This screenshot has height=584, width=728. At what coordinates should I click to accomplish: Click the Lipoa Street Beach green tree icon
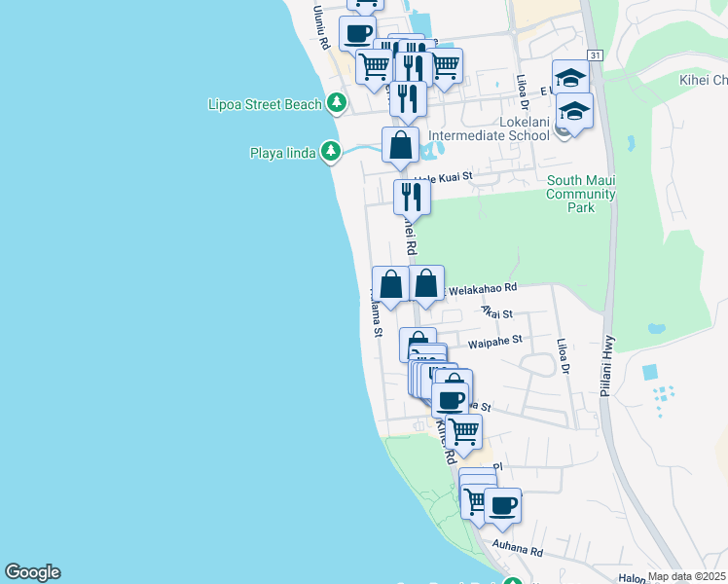(337, 103)
